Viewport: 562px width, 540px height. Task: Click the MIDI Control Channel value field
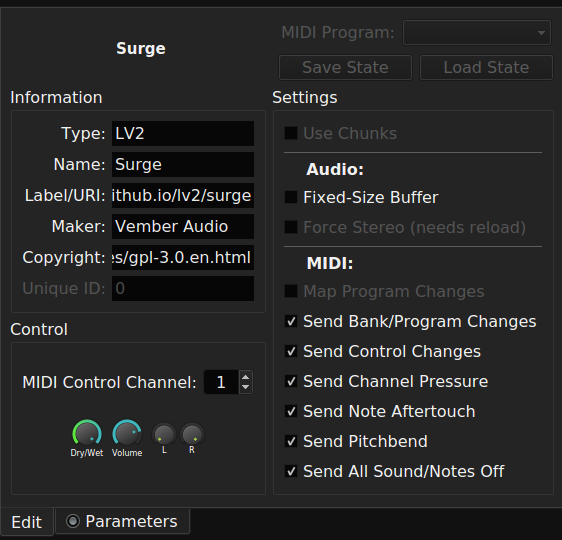pyautogui.click(x=221, y=382)
